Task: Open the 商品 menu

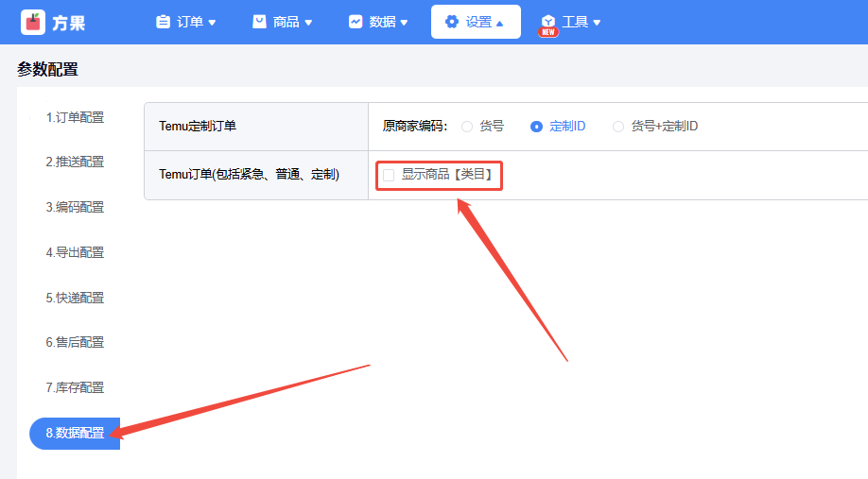Action: tap(283, 22)
